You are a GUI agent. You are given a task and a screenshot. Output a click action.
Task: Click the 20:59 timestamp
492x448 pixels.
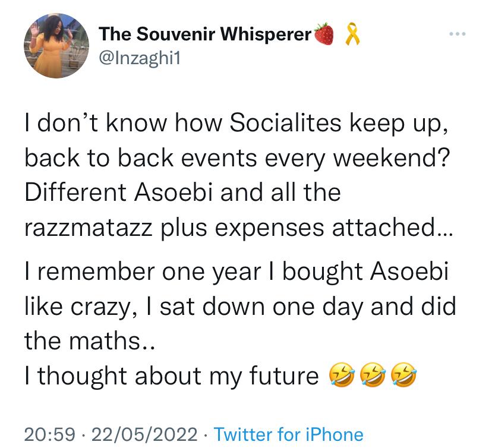tap(50, 434)
